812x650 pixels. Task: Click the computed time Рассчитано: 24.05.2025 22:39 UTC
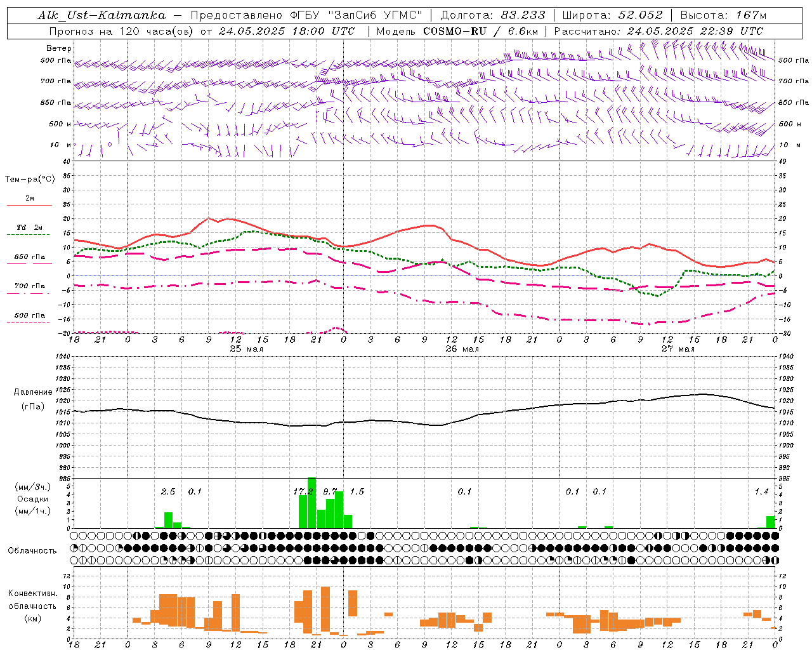click(x=658, y=31)
